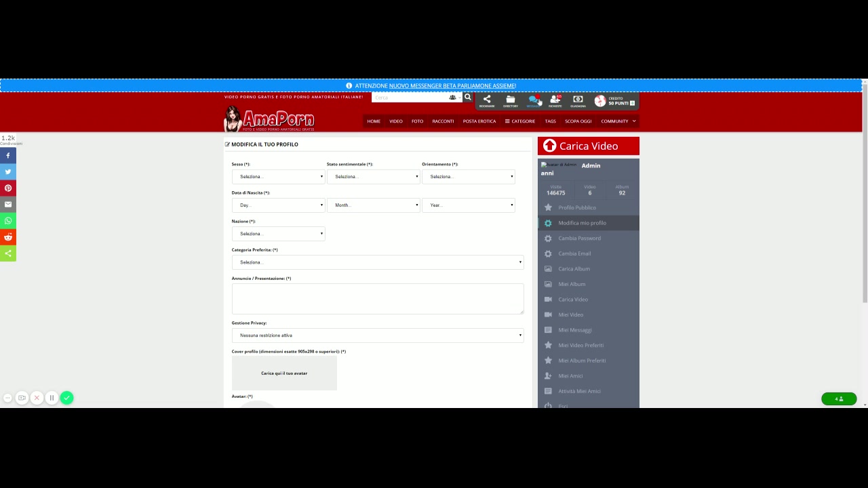Screen dimensions: 868x488
Task: Pause the recording with the pause button
Action: tap(52, 398)
